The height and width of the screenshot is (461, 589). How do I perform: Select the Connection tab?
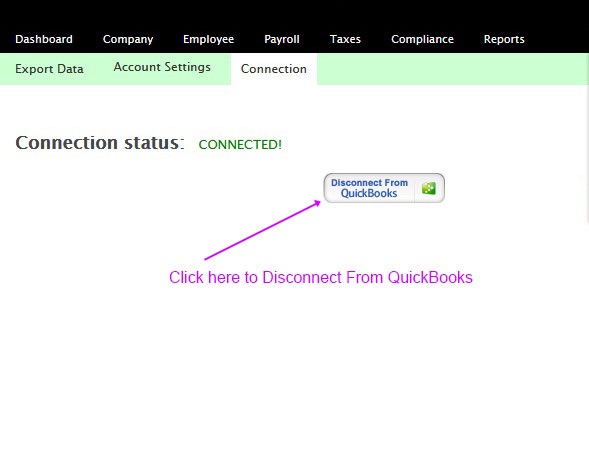tap(274, 69)
